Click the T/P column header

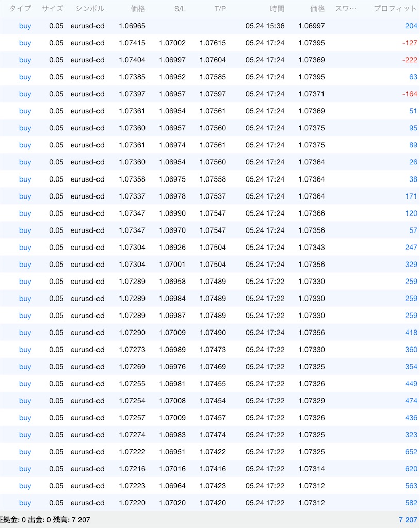[x=220, y=9]
